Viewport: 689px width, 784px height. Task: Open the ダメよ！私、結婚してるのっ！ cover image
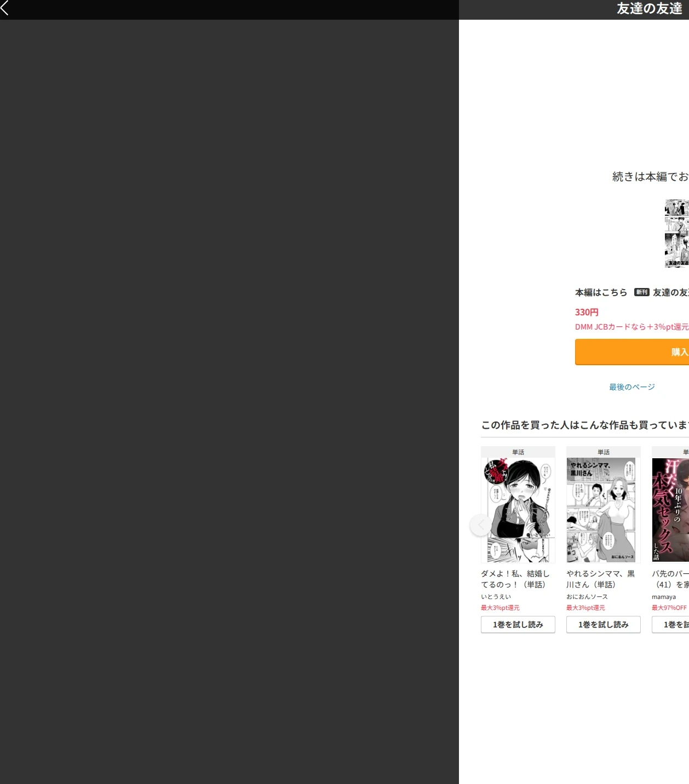click(x=518, y=510)
